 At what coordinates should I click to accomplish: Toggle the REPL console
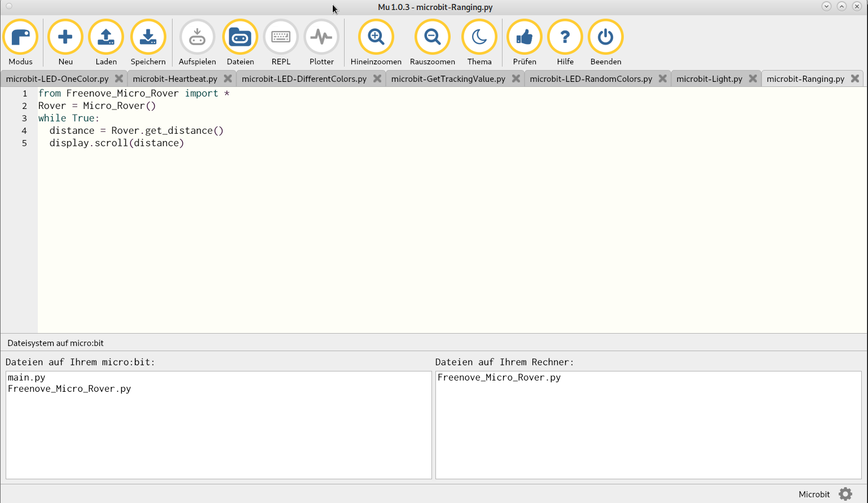pos(281,37)
